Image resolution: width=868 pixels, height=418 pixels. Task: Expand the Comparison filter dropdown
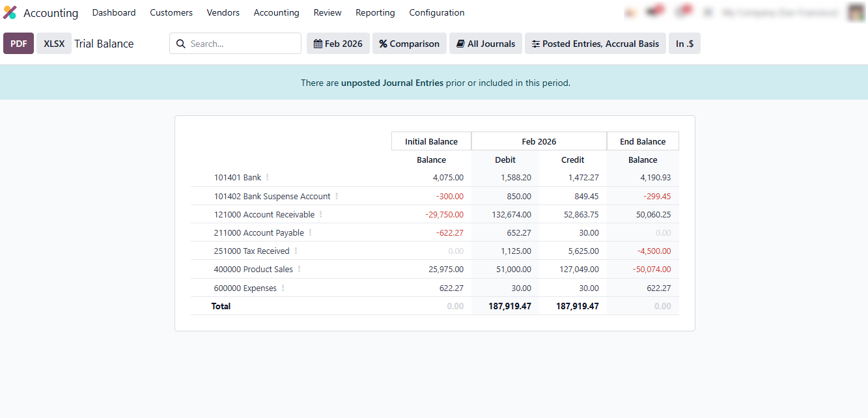(x=409, y=44)
